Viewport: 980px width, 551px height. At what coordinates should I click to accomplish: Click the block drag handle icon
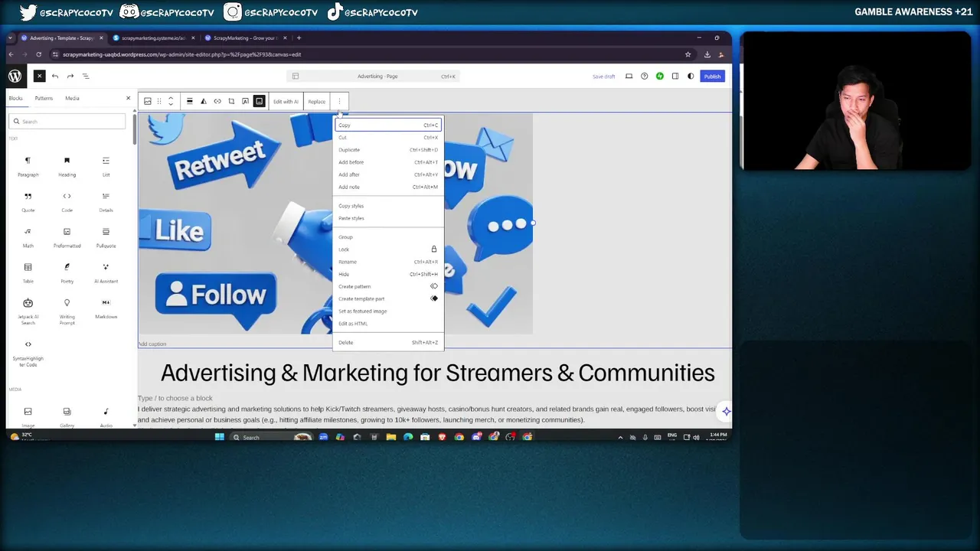(x=159, y=101)
